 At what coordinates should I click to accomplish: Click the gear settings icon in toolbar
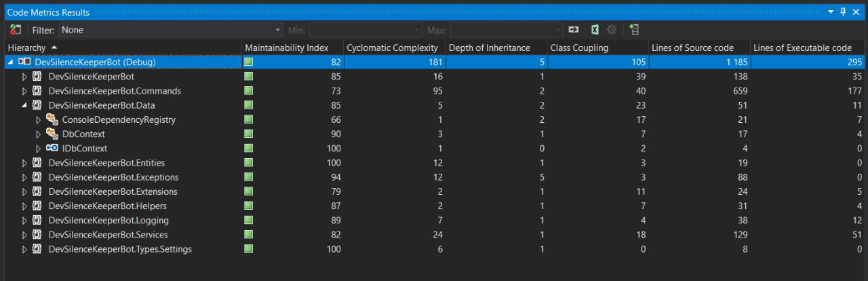(612, 30)
